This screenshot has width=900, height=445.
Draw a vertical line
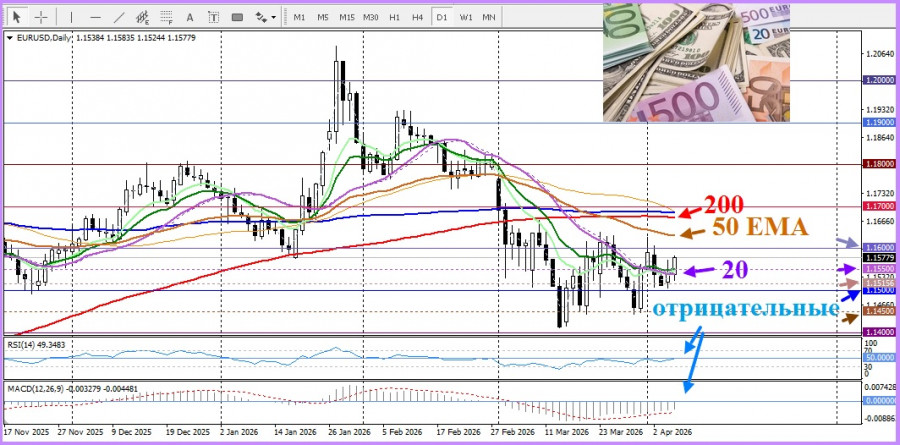[x=71, y=17]
